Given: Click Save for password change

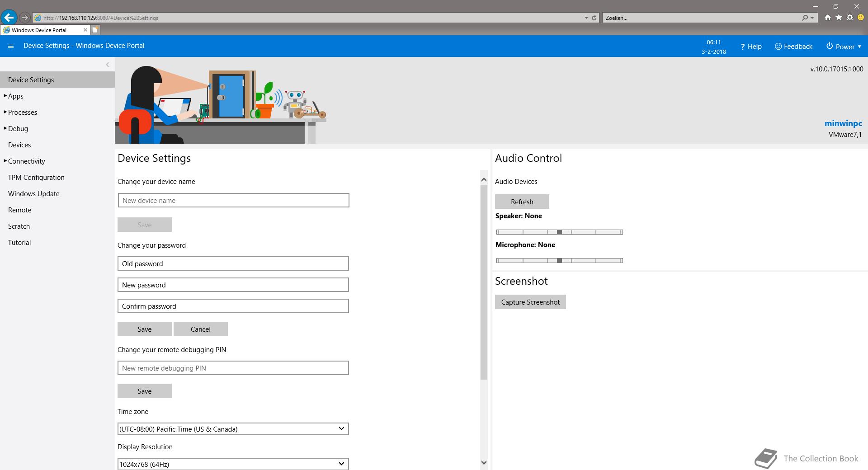Looking at the screenshot, I should coord(145,329).
